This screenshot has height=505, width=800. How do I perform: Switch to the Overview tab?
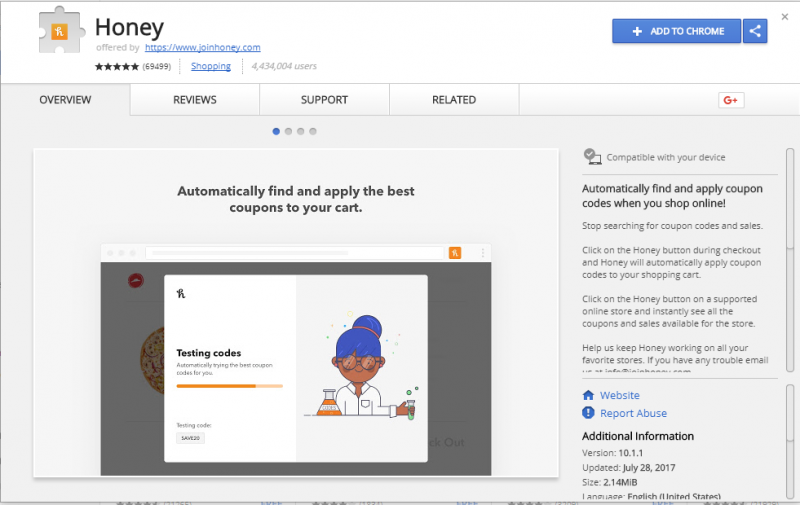click(x=65, y=100)
